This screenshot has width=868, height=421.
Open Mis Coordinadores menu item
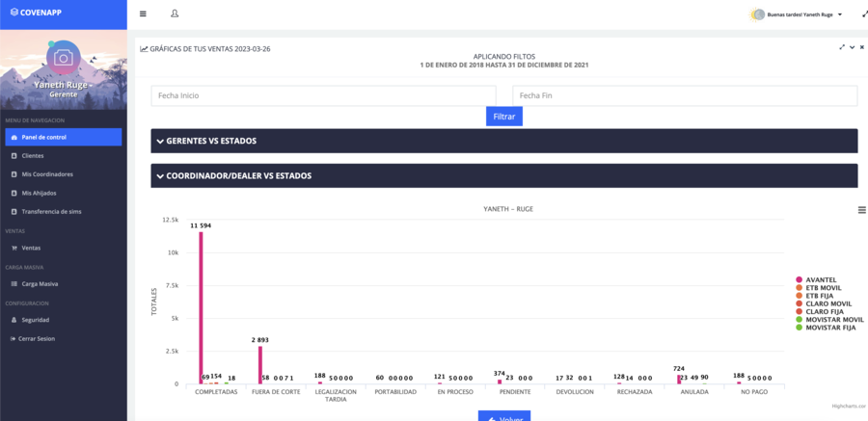point(64,174)
